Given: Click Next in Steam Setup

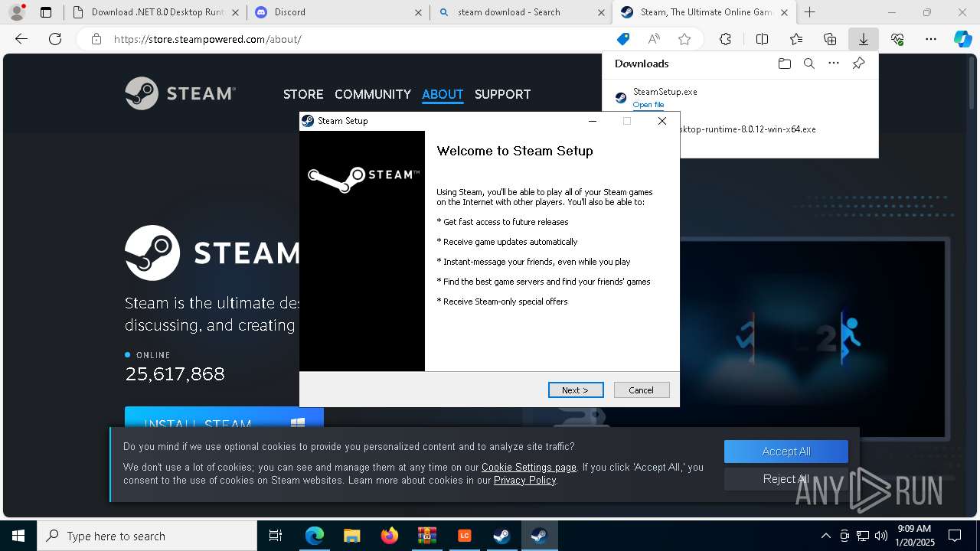Looking at the screenshot, I should click(x=576, y=390).
